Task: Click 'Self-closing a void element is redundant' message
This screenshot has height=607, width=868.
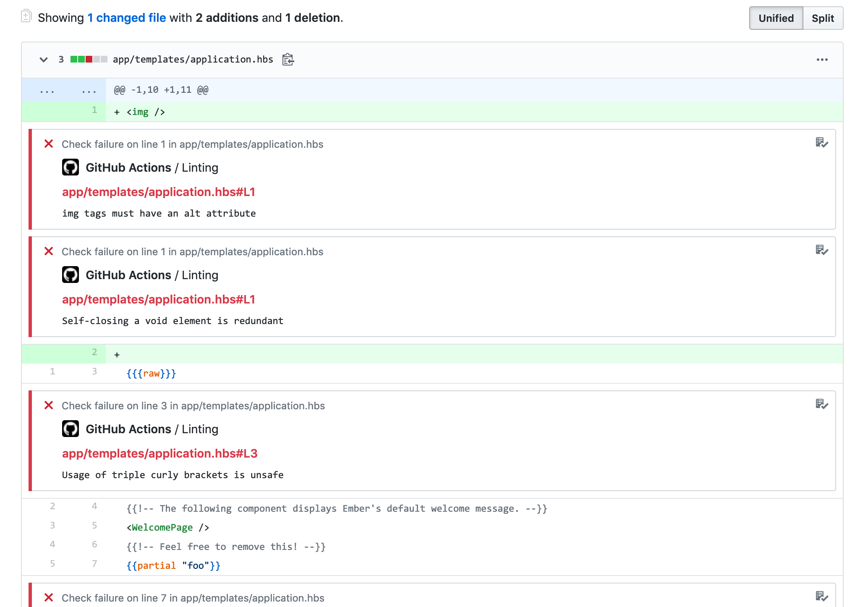Action: (173, 321)
